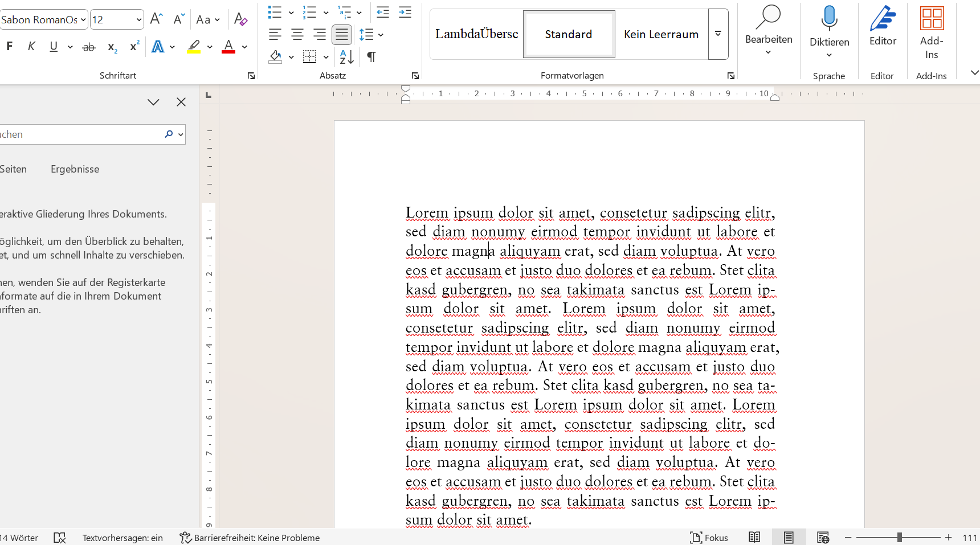Image resolution: width=980 pixels, height=545 pixels.
Task: Apply subscript formatting
Action: click(x=112, y=47)
